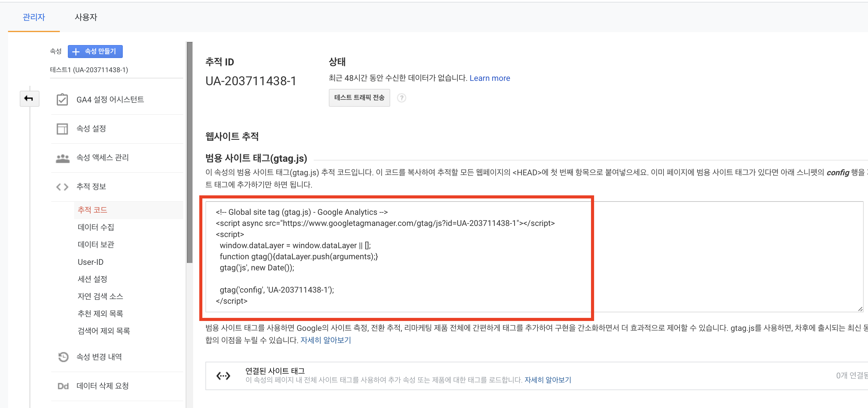This screenshot has width=868, height=408.
Task: Open User-ID settings from the sidebar
Action: click(90, 262)
